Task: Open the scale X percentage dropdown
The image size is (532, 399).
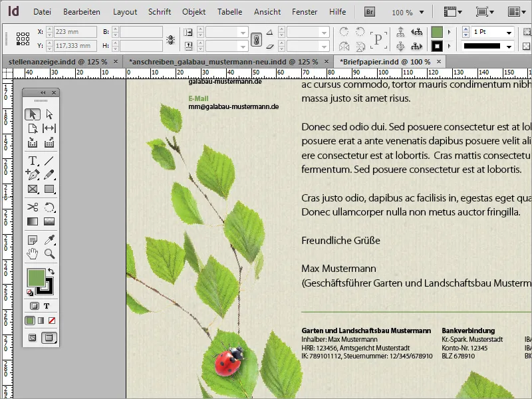Action: 243,33
